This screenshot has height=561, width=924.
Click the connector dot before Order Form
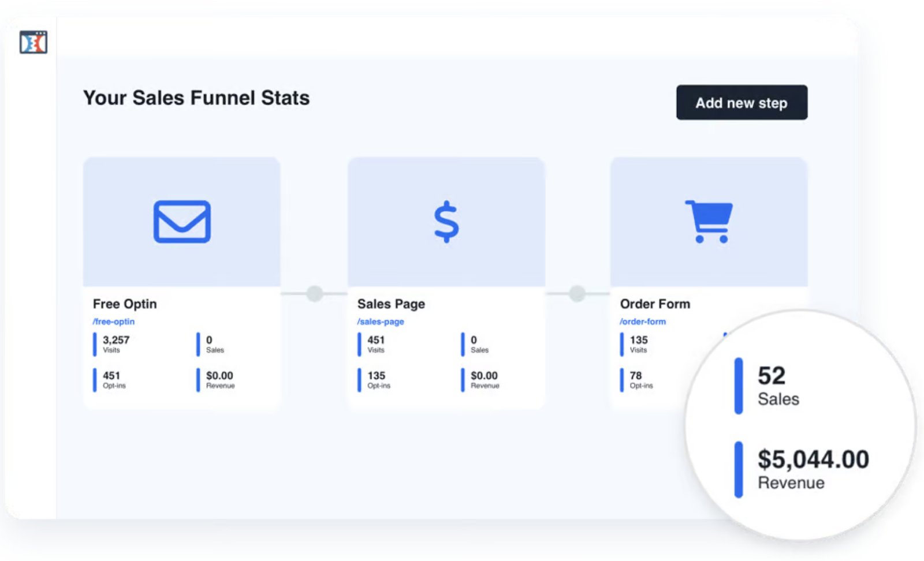[576, 293]
